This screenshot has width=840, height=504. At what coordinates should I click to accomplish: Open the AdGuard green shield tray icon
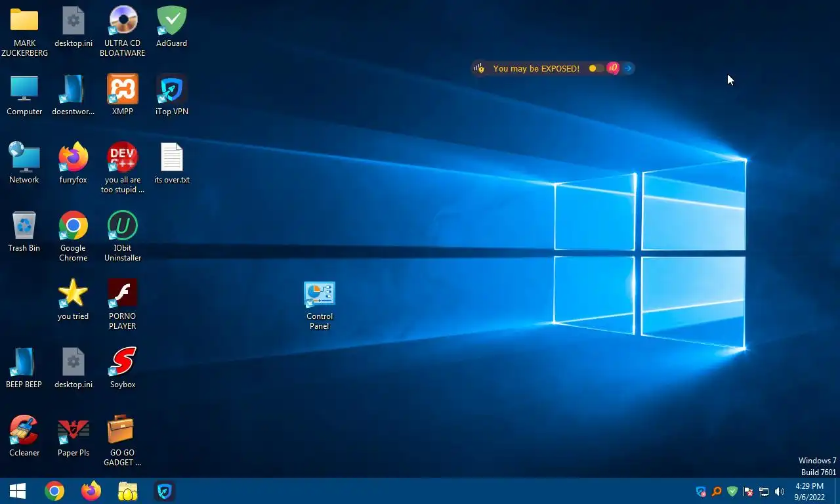point(732,492)
